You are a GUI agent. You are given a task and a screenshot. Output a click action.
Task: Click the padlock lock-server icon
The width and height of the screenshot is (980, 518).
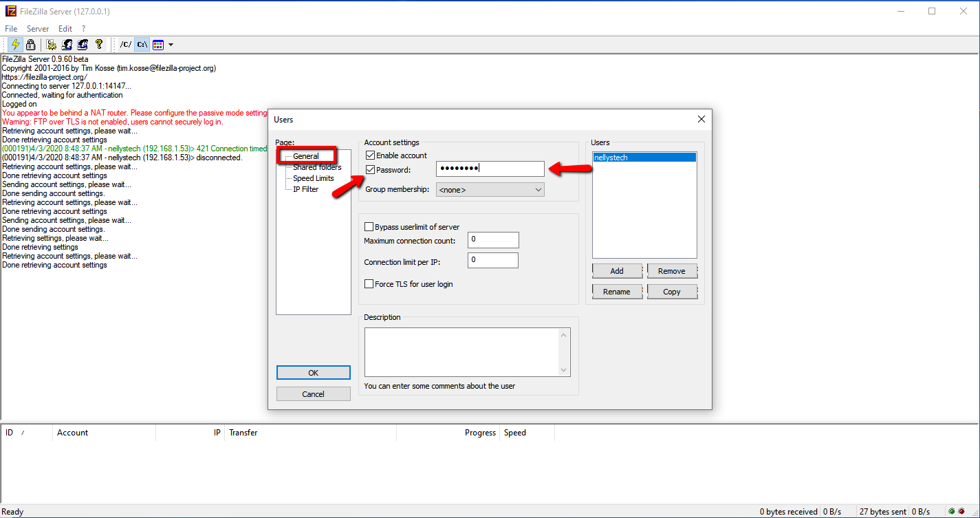(30, 45)
